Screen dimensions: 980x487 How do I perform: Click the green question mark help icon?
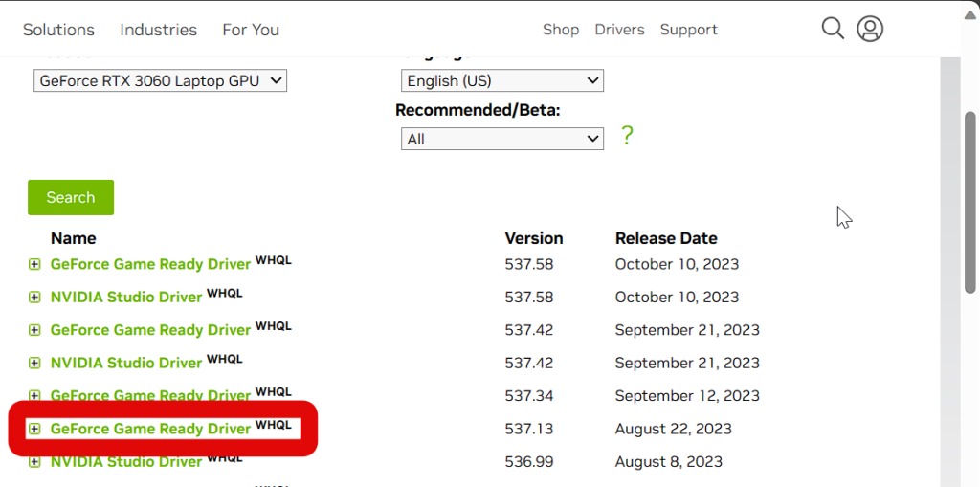(627, 136)
